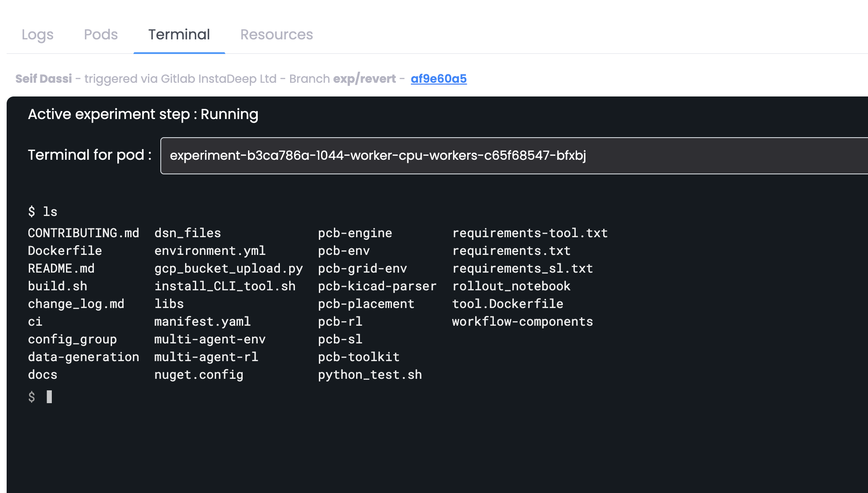Open the pod selector dropdown

(x=514, y=156)
